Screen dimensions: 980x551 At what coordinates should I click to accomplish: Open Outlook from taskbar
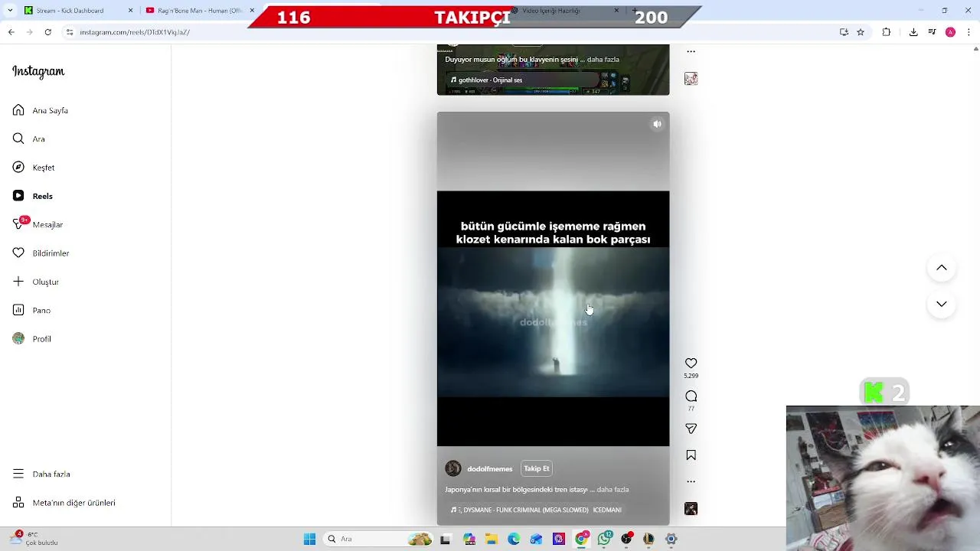(x=536, y=539)
